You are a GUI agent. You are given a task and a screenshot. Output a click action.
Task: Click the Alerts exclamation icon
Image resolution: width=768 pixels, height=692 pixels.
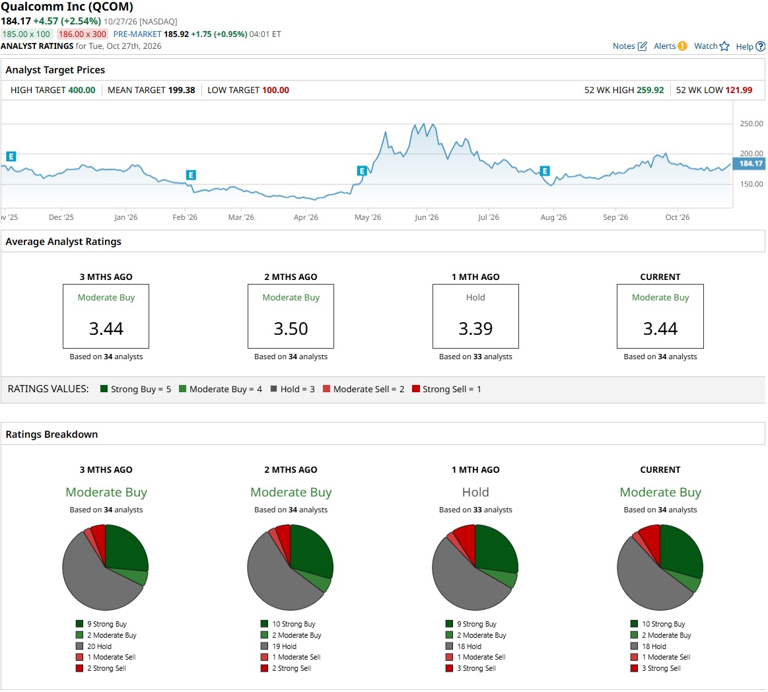click(682, 46)
